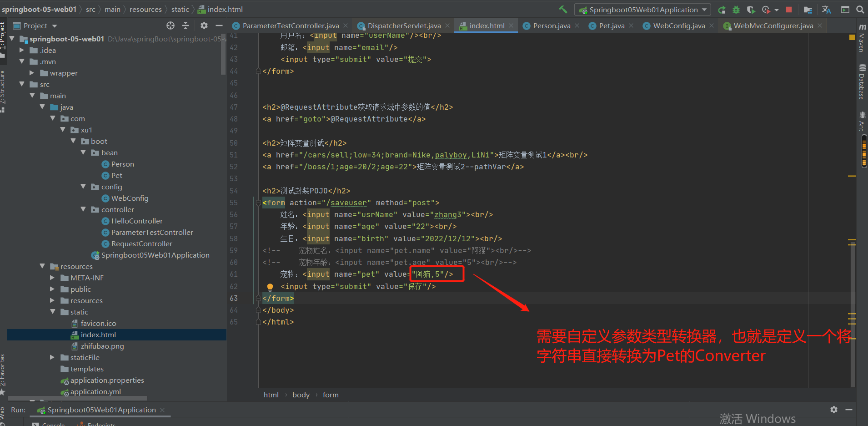Select application.yml file
The height and width of the screenshot is (426, 868).
point(95,391)
